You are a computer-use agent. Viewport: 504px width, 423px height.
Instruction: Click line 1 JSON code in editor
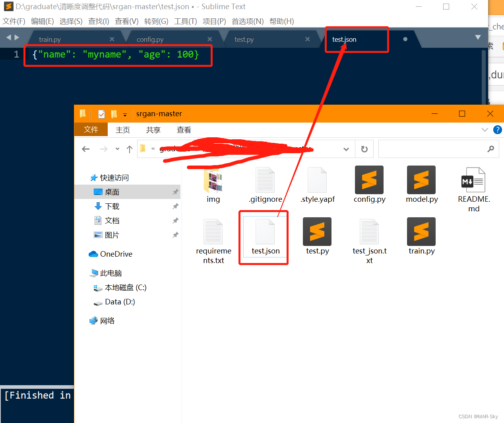(x=115, y=55)
